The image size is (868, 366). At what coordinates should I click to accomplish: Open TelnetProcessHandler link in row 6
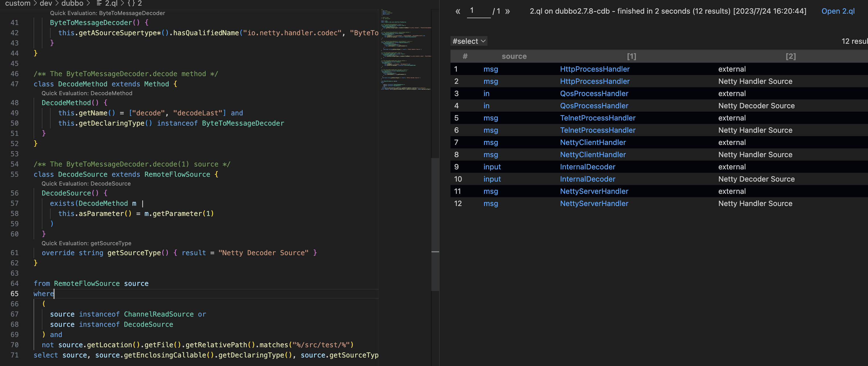598,130
